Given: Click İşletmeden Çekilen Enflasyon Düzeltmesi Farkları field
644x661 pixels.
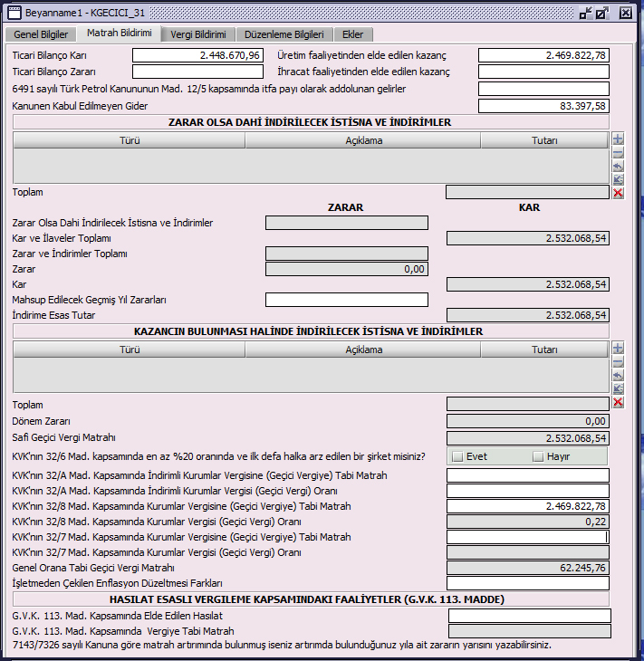Looking at the screenshot, I should [x=528, y=583].
